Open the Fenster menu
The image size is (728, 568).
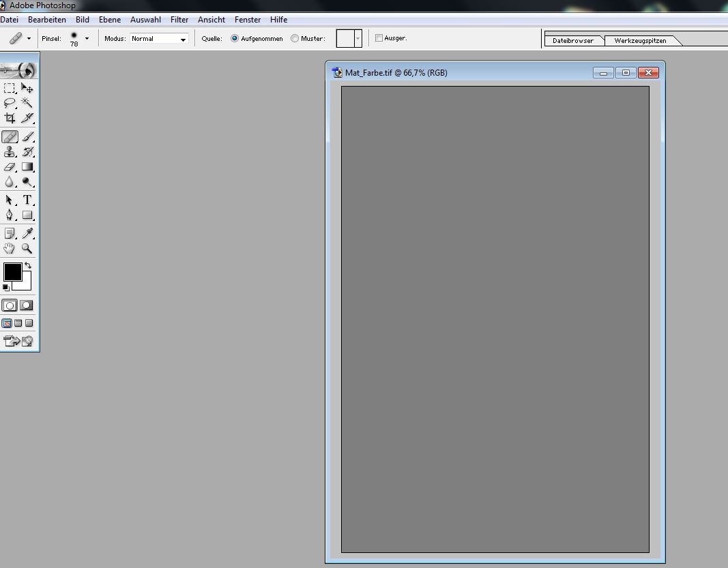click(x=248, y=20)
